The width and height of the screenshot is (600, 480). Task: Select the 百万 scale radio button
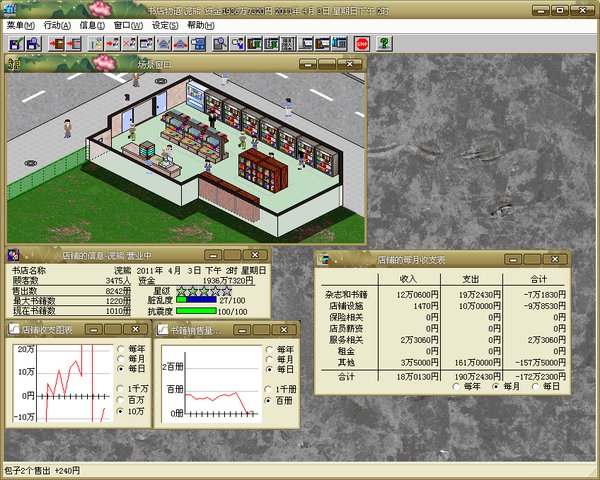point(121,400)
